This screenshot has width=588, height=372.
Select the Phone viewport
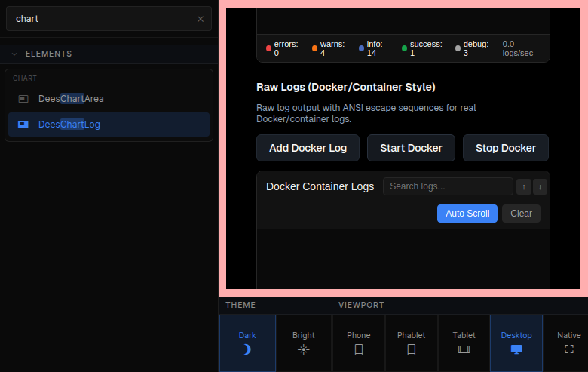point(358,343)
